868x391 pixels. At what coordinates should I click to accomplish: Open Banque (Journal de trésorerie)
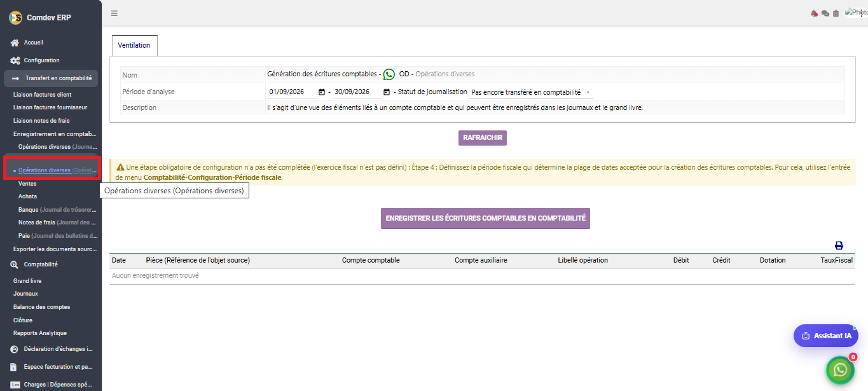coord(57,210)
